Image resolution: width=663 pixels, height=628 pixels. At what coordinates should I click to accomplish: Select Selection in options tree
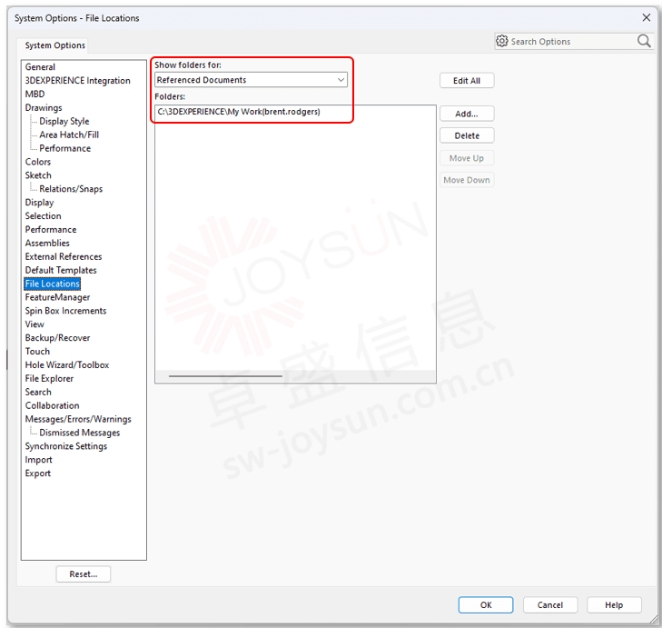click(x=43, y=216)
